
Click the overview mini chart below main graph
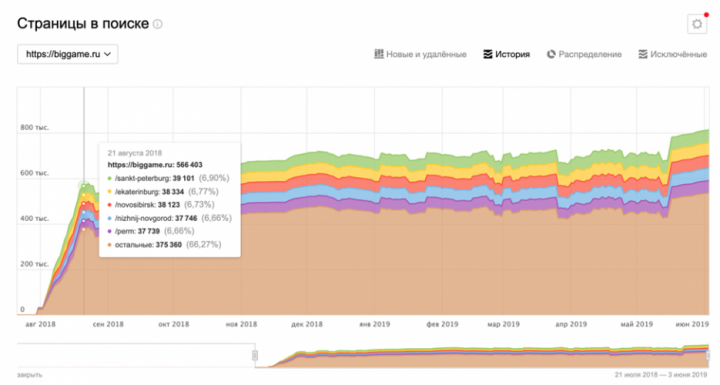(x=363, y=355)
